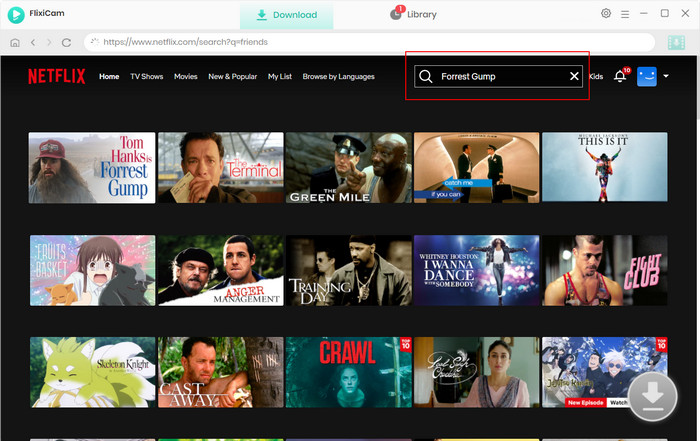Viewport: 700px width, 441px height.
Task: Open Fight Club thumbnail
Action: (x=604, y=270)
